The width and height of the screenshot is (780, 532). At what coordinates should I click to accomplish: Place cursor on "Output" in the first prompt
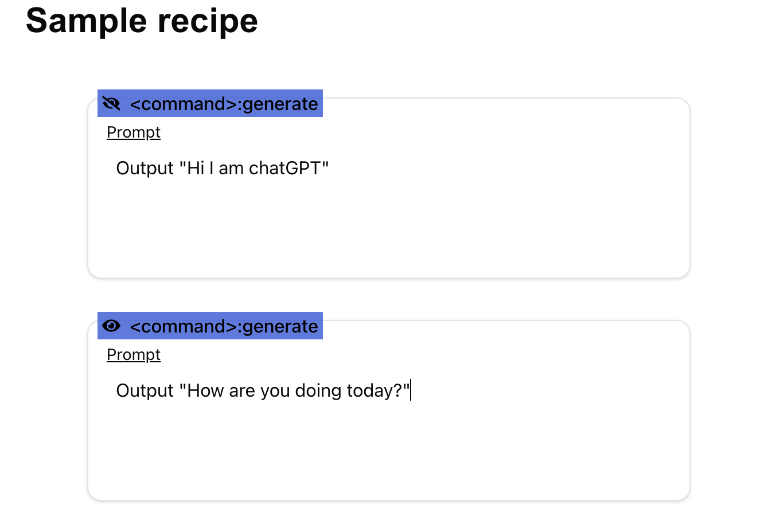click(145, 169)
